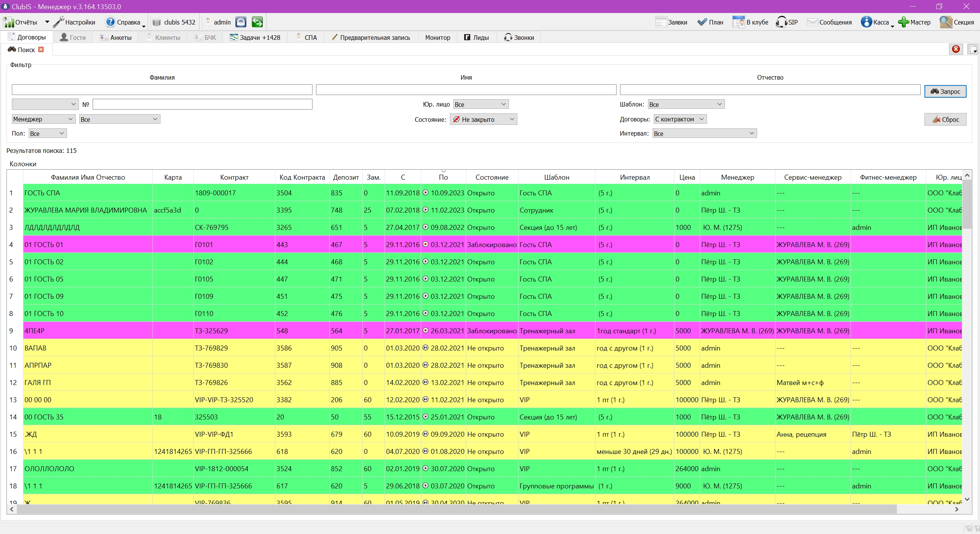The width and height of the screenshot is (980, 534).
Task: Click the red close-all tabs icon
Action: pos(956,49)
